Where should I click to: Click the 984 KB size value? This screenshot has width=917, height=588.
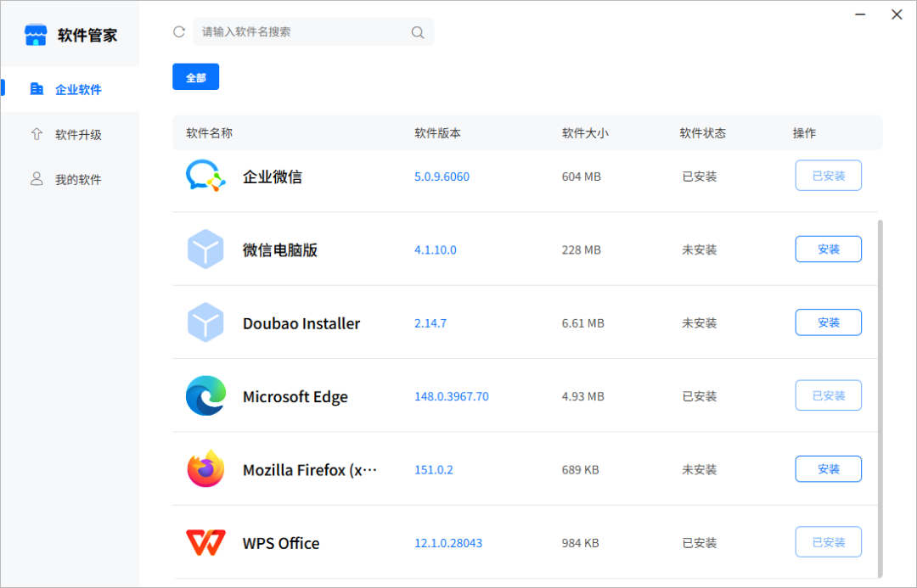580,543
